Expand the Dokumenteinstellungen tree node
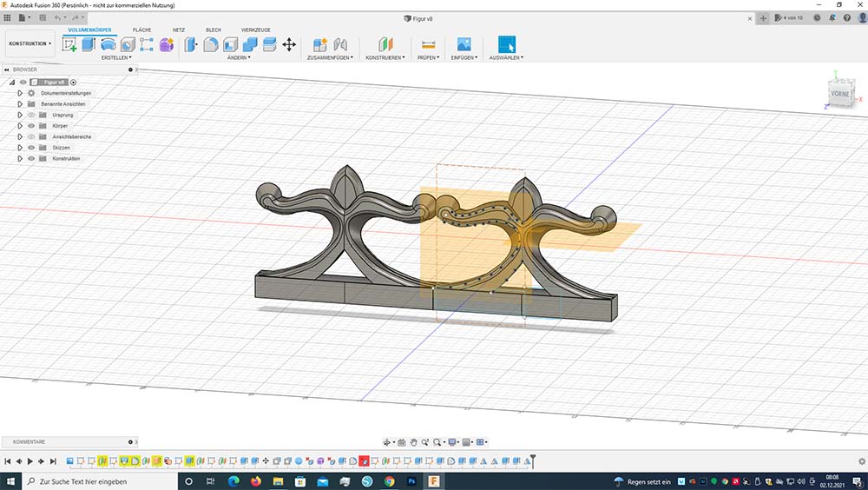The height and width of the screenshot is (490, 868). point(20,93)
